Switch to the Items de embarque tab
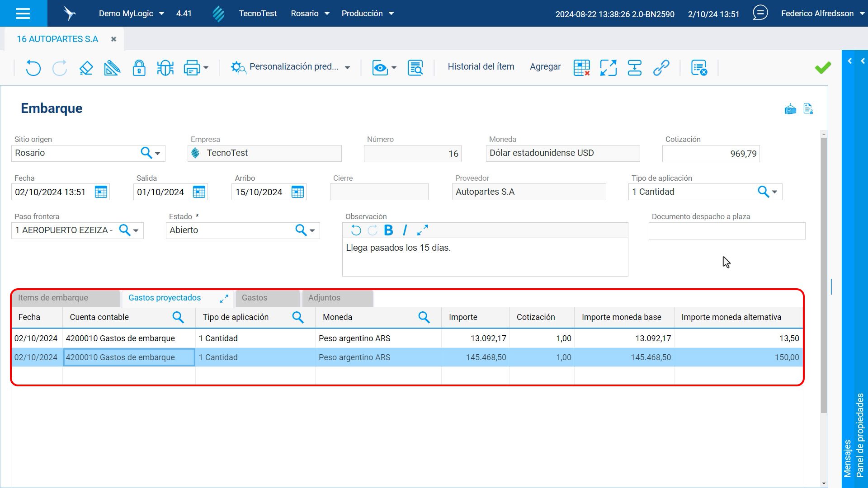This screenshot has width=868, height=488. pos(53,298)
